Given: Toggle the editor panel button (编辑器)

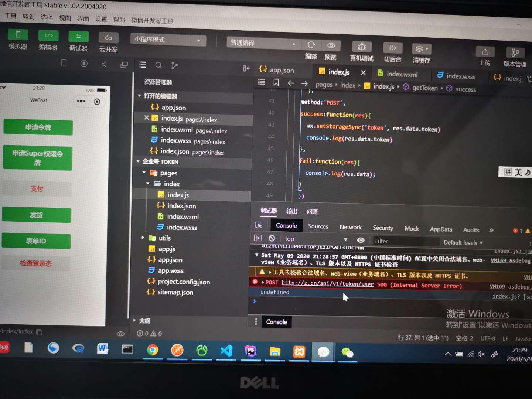Looking at the screenshot, I should [48, 36].
